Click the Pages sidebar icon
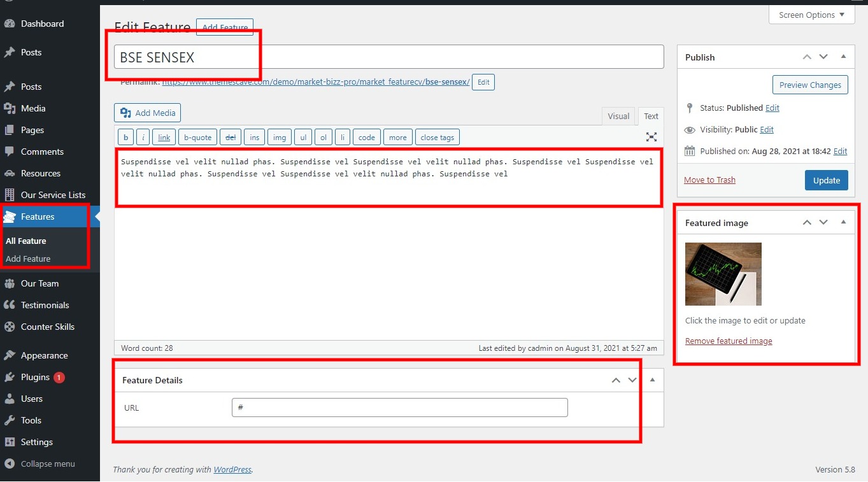This screenshot has width=868, height=482. 10,130
